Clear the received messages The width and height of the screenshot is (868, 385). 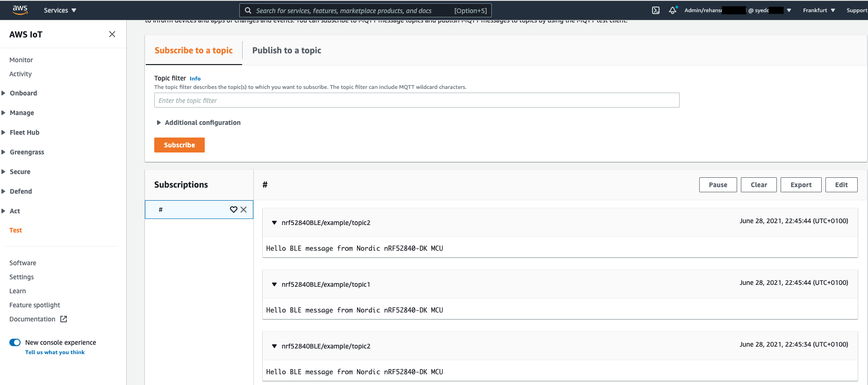[759, 185]
